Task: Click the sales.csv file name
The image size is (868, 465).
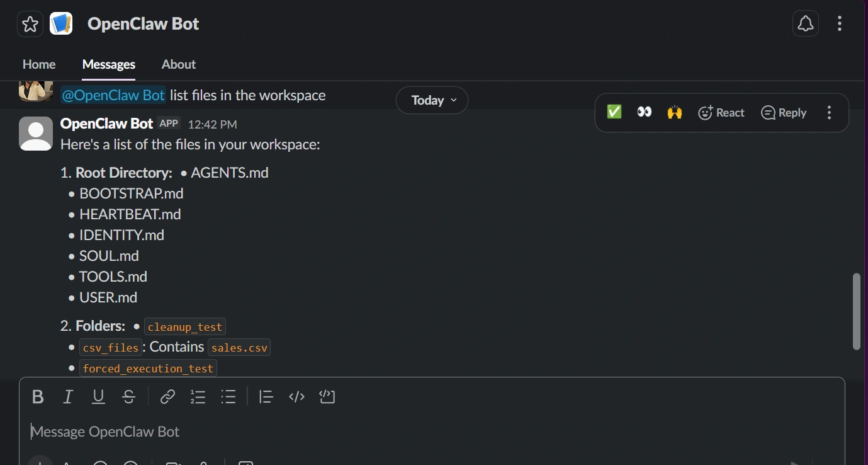Action: point(239,348)
